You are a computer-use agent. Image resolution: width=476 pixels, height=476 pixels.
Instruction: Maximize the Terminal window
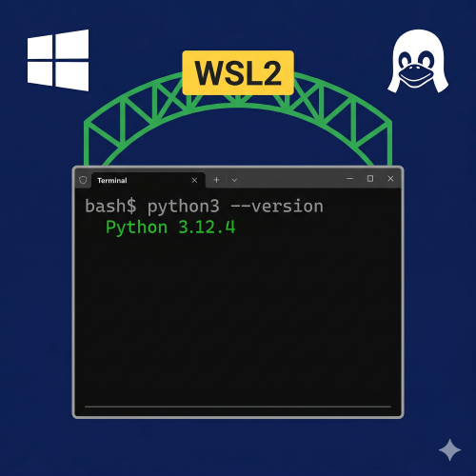pyautogui.click(x=370, y=178)
